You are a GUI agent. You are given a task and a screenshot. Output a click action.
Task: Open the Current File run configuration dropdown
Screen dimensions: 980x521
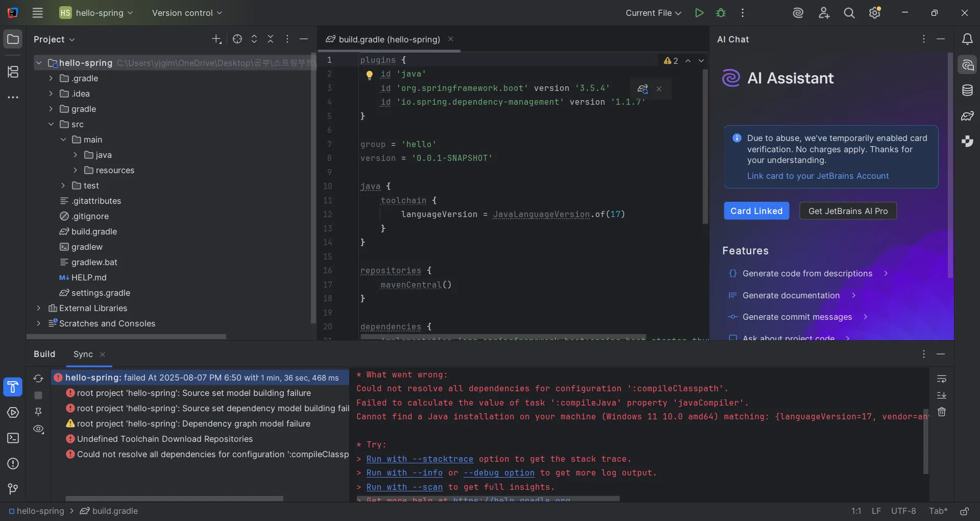click(x=653, y=13)
